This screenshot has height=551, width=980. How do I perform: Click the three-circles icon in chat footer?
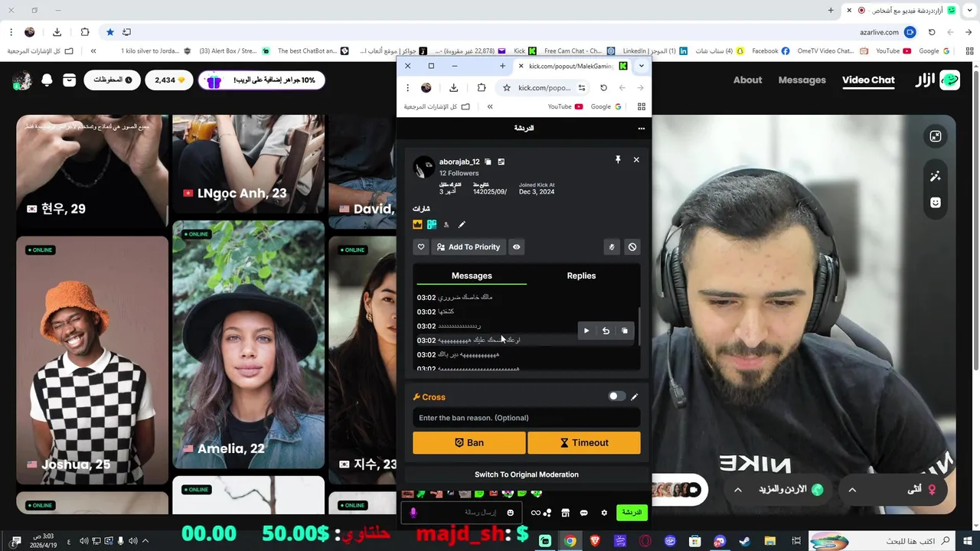(547, 513)
